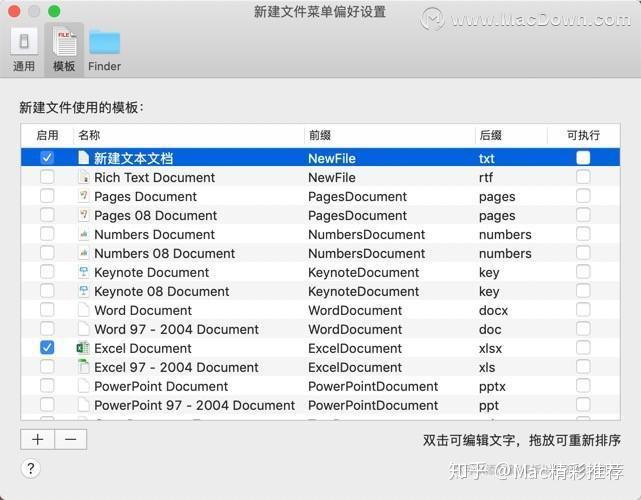This screenshot has height=500, width=641.
Task: Click the Keynote 08 Document icon
Action: pos(83,291)
